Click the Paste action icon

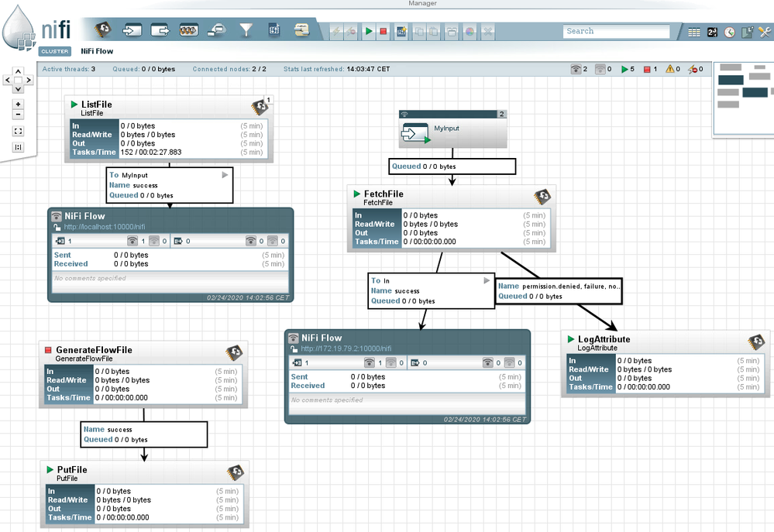(433, 32)
